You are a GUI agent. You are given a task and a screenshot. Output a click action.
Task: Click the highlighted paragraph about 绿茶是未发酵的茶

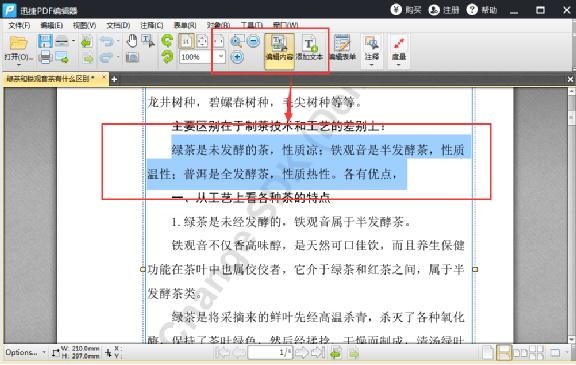point(309,162)
